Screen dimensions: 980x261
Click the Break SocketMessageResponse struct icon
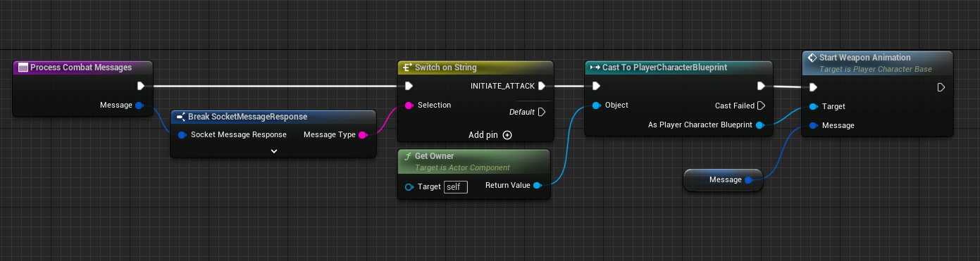pos(181,117)
